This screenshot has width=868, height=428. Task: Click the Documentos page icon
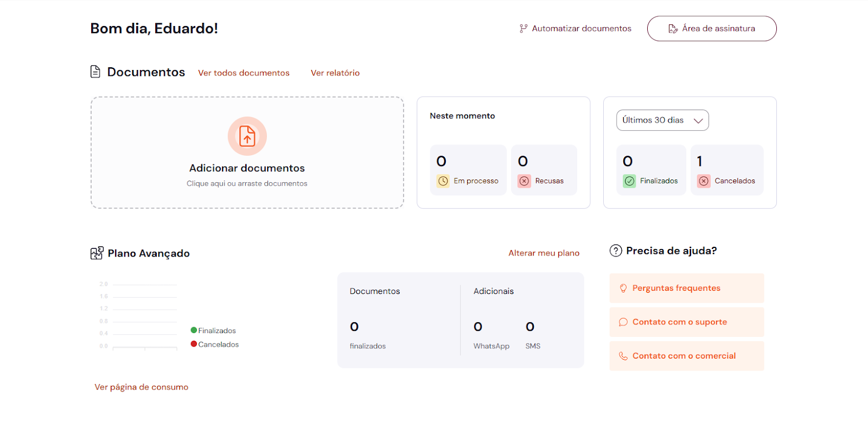[x=95, y=72]
